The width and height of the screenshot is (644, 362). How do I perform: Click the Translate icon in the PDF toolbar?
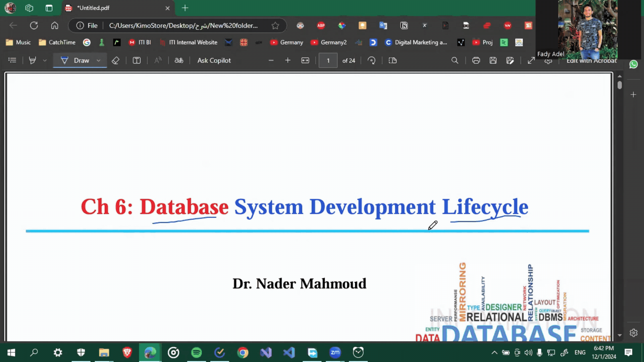tap(179, 60)
